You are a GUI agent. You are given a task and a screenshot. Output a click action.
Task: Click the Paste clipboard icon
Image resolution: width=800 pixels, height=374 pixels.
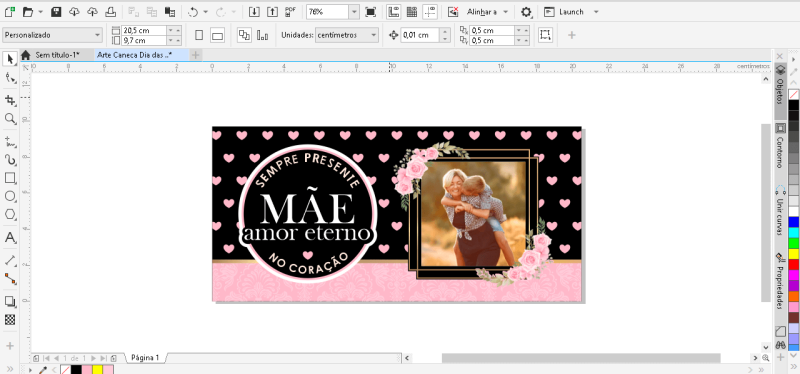pos(170,11)
